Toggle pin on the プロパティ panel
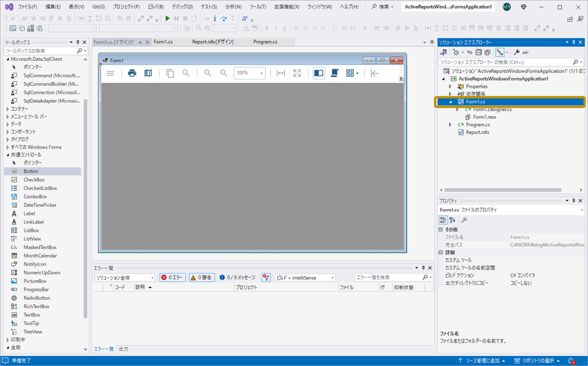 click(x=574, y=201)
